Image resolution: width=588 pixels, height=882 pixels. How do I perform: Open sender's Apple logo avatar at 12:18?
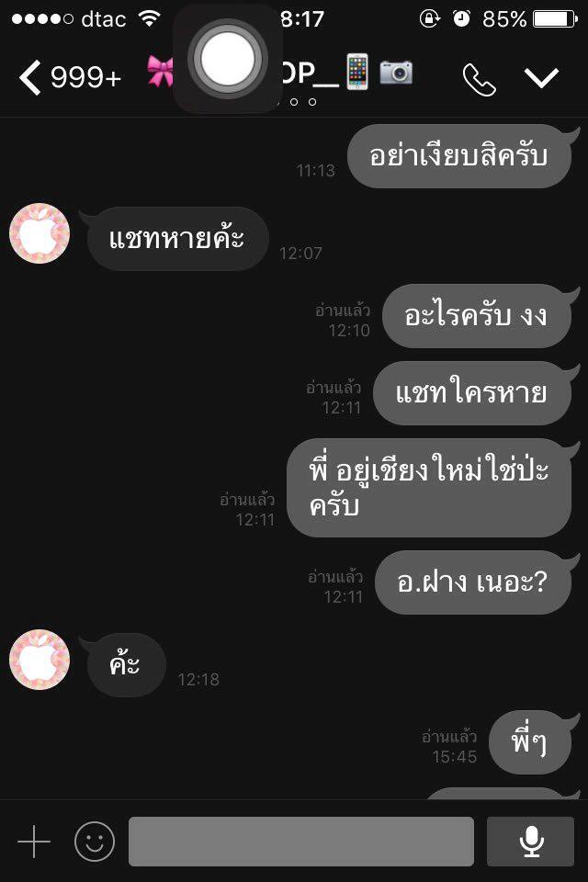coord(40,660)
